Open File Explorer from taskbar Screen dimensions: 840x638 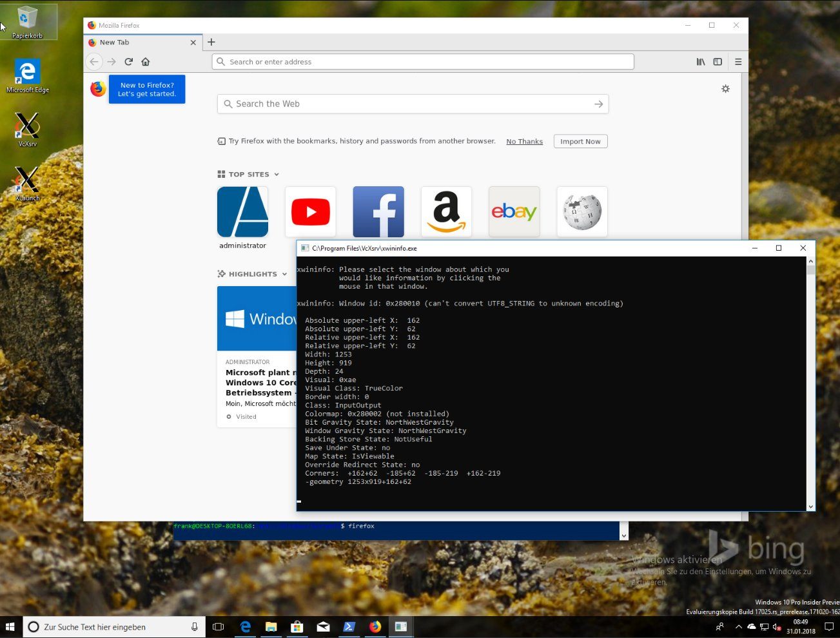(271, 626)
